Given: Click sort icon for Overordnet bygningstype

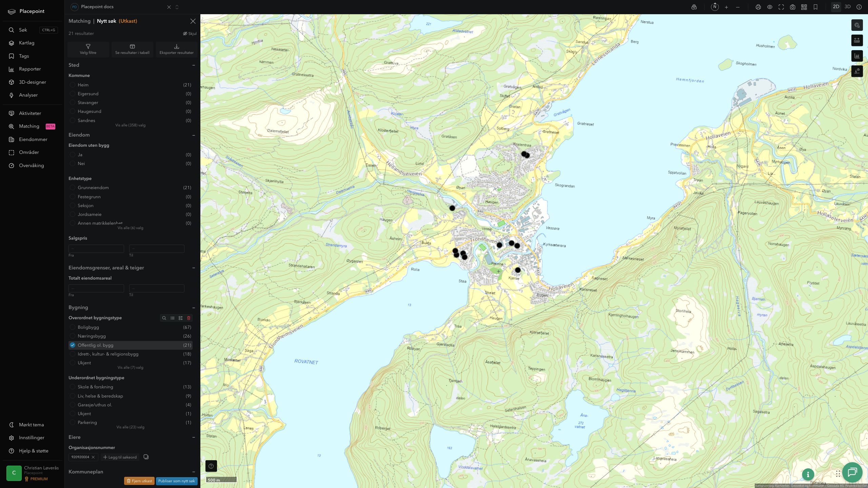Looking at the screenshot, I should (x=180, y=318).
